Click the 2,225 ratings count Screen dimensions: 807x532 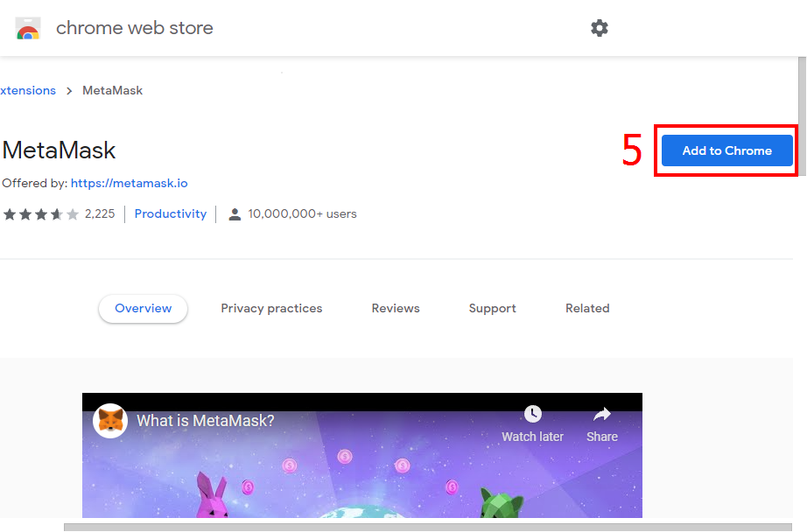pyautogui.click(x=100, y=214)
